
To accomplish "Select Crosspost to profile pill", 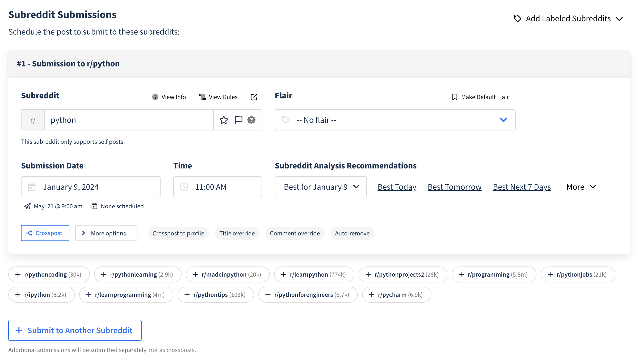I will click(178, 233).
